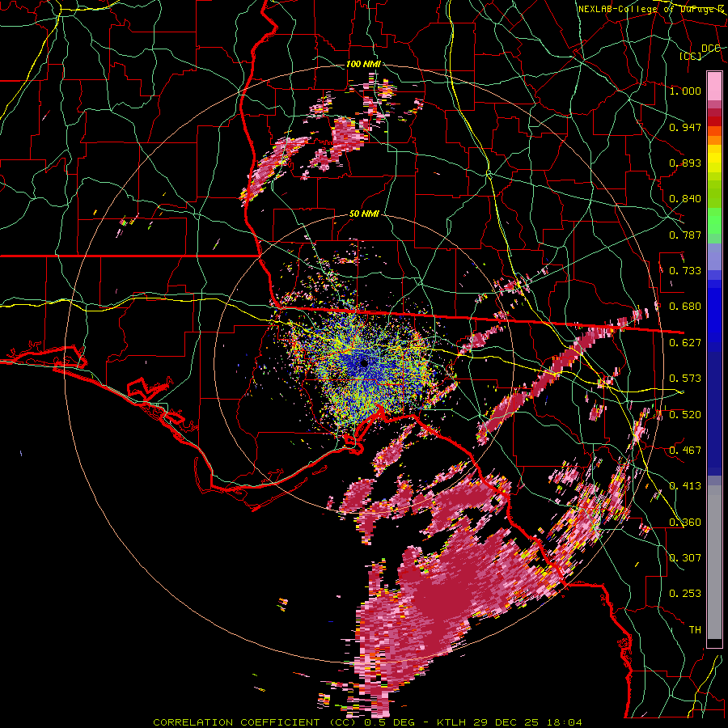The image size is (728, 728).
Task: Click the 0.413 scale value
Action: point(685,486)
